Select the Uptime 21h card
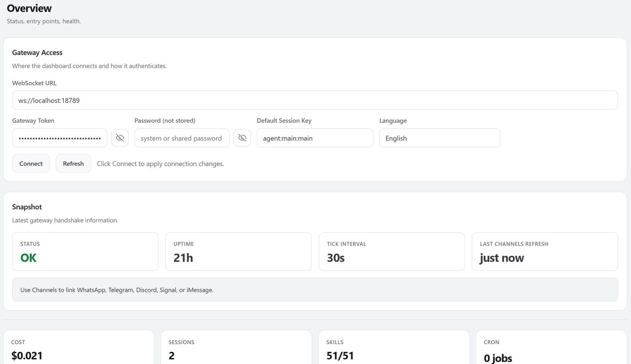 point(238,252)
